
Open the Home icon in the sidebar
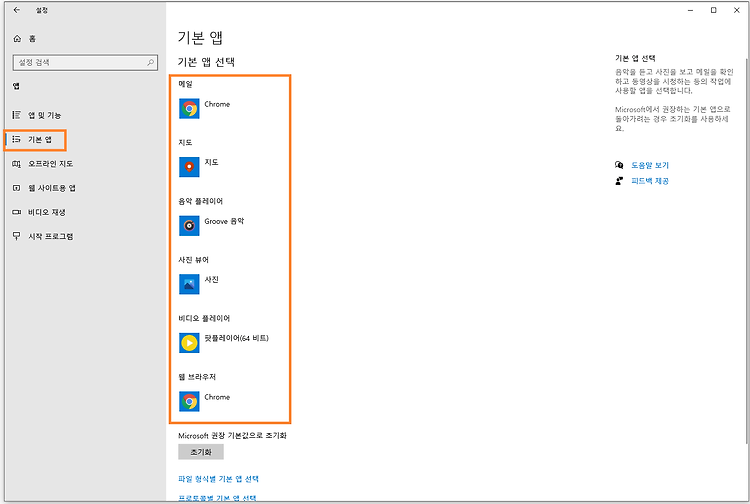[x=17, y=39]
